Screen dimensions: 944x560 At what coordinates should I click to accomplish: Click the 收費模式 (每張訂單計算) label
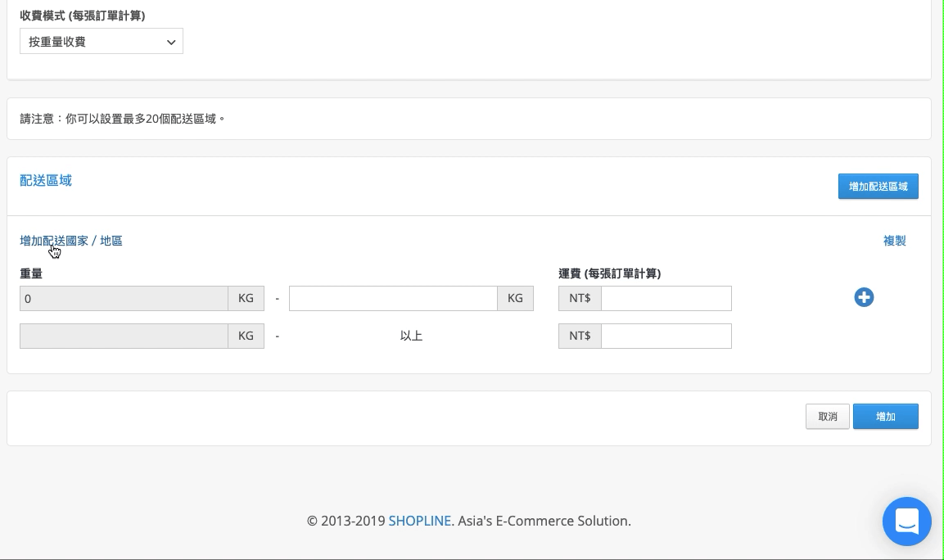(x=83, y=16)
